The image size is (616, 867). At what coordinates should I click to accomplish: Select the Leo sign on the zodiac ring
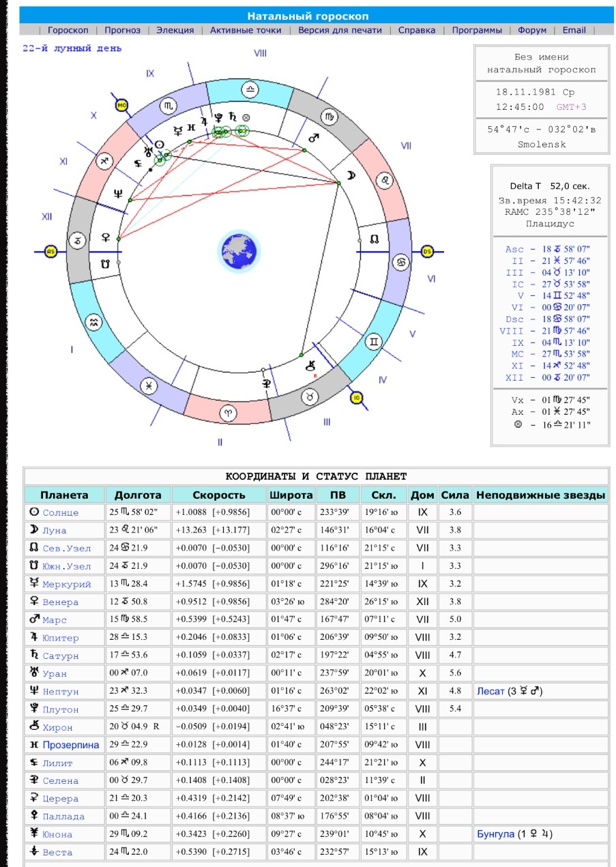click(x=385, y=180)
